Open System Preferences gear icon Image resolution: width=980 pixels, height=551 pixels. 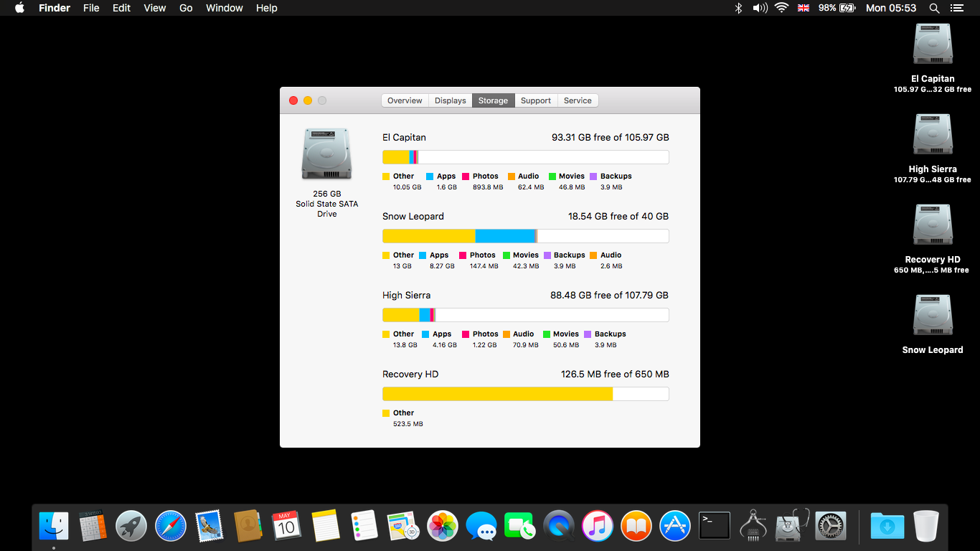[x=831, y=526]
